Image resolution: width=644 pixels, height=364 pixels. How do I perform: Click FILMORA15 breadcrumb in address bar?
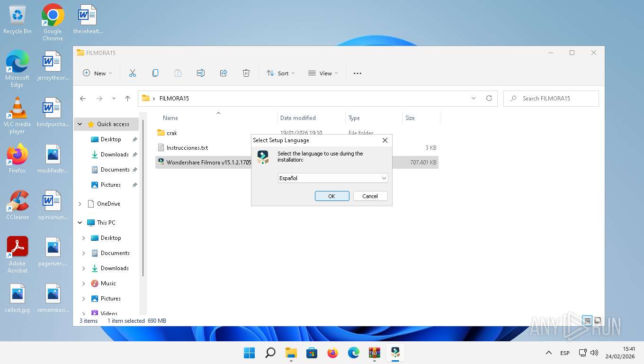174,99
